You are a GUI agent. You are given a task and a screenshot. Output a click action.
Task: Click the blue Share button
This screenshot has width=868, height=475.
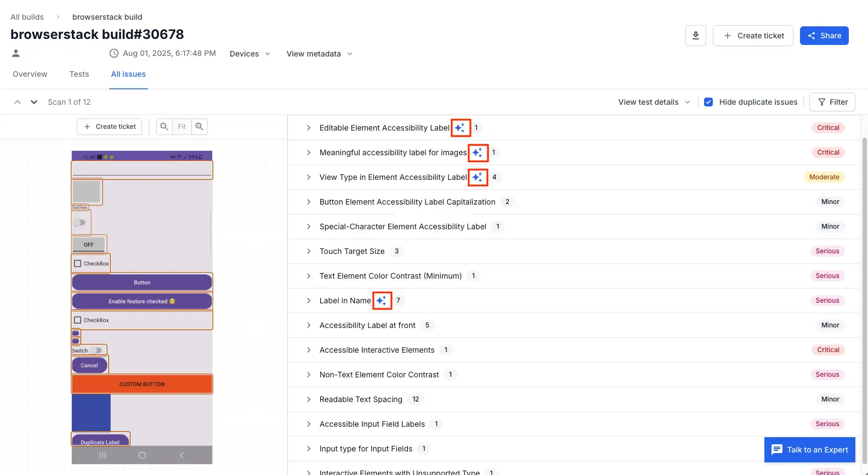pyautogui.click(x=824, y=36)
